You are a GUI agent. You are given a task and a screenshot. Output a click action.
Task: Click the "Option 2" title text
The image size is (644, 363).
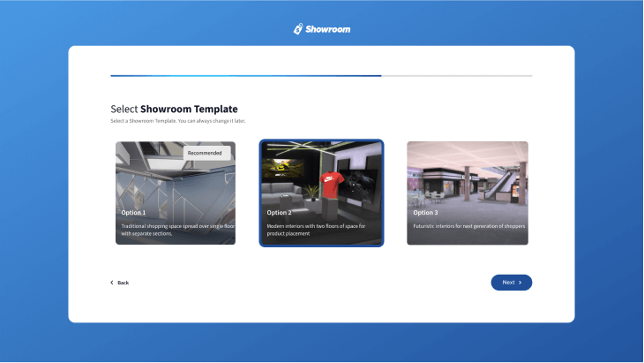tap(279, 213)
